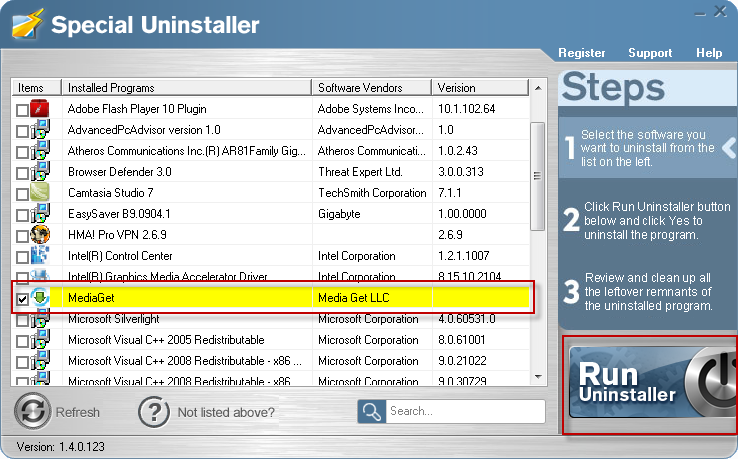
Task: Tick the Adobe Flash Player 10 Plugin checkbox
Action: pyautogui.click(x=22, y=110)
